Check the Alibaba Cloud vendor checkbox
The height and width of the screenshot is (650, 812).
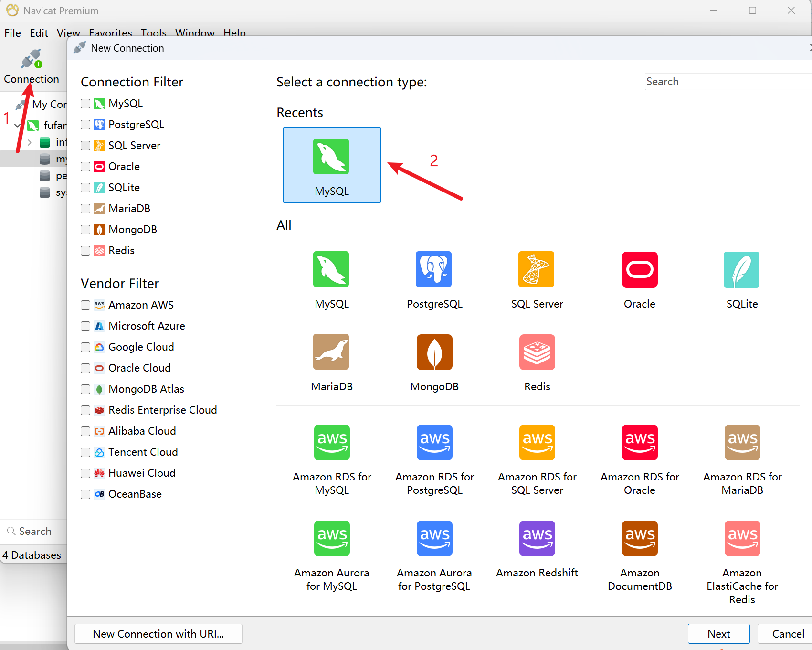click(x=85, y=431)
